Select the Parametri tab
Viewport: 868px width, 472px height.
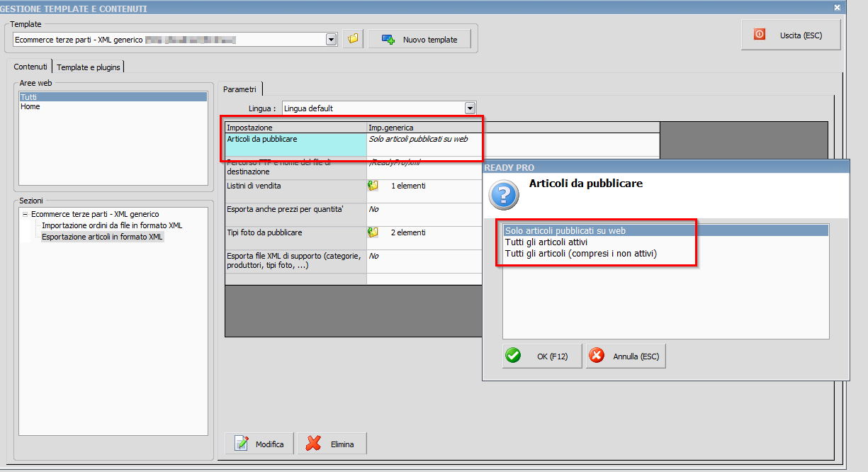(239, 89)
